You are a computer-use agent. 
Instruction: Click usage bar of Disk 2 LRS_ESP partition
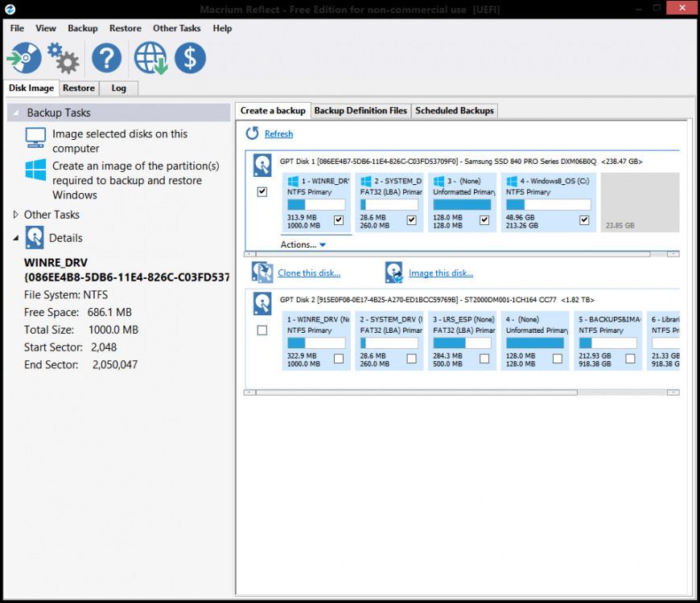click(462, 343)
